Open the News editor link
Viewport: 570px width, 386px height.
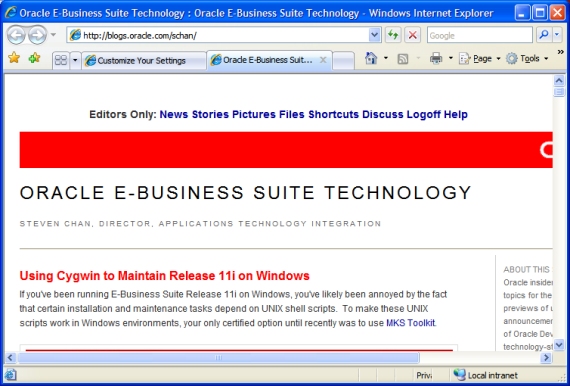173,114
